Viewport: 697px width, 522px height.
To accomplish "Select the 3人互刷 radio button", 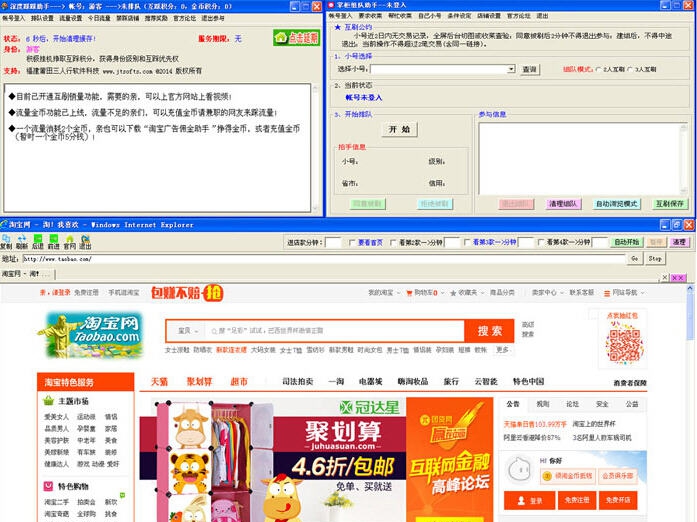I will 630,69.
